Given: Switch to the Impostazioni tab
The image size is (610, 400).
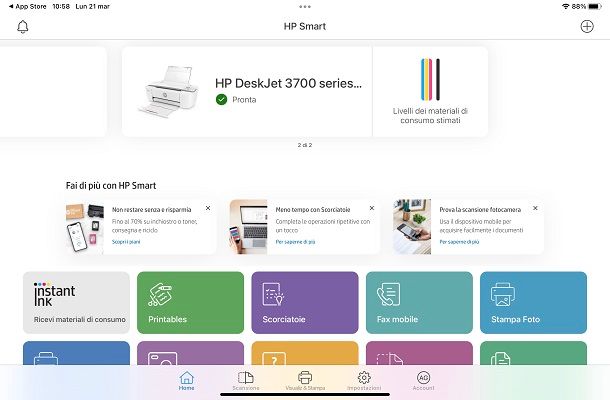Looking at the screenshot, I should click(x=364, y=381).
